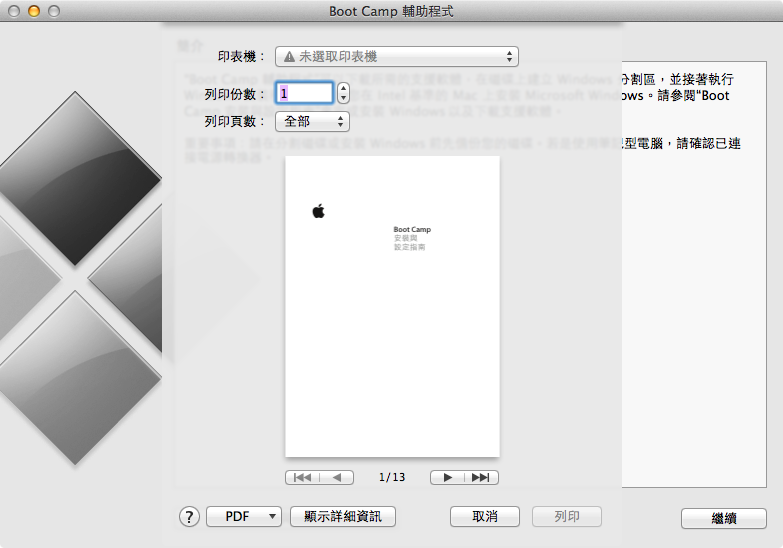Click the copies count input field

coord(304,93)
